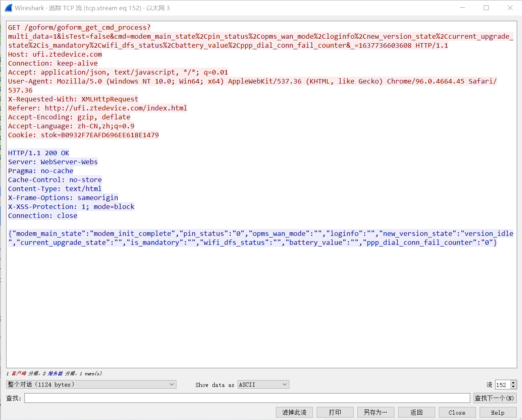Click the multi_data=1&isTest=false query string line
Viewport: 522px width, 420px height.
[261, 36]
